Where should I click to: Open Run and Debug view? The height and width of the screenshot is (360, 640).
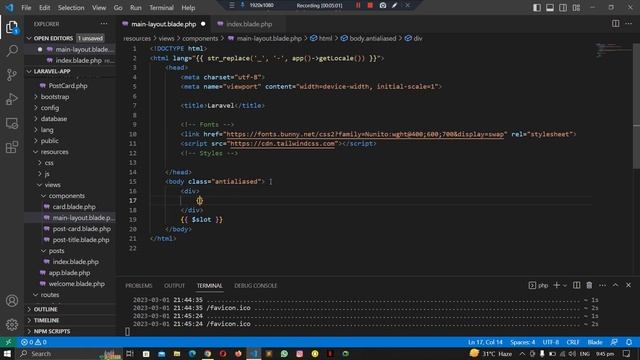(12, 99)
